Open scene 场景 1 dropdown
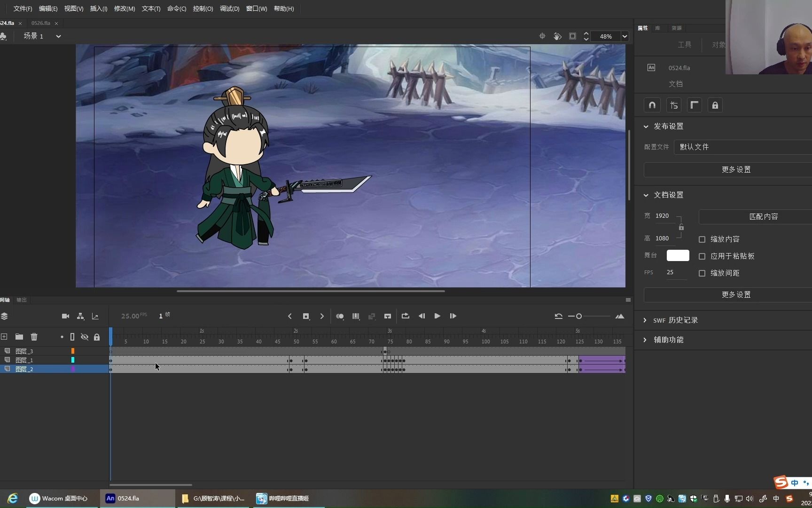 tap(58, 36)
